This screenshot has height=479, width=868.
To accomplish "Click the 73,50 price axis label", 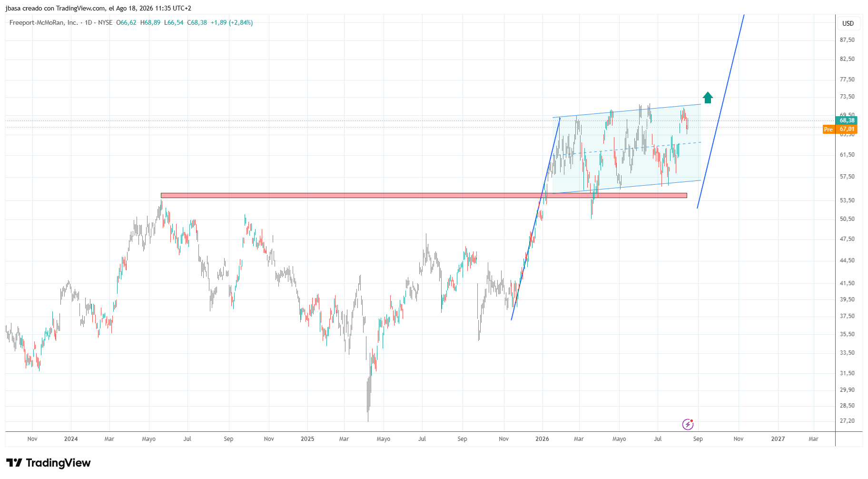I will click(847, 97).
